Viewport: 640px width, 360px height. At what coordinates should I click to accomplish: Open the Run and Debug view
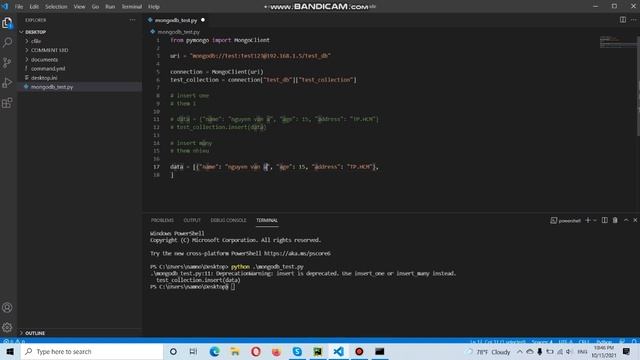coord(7,82)
